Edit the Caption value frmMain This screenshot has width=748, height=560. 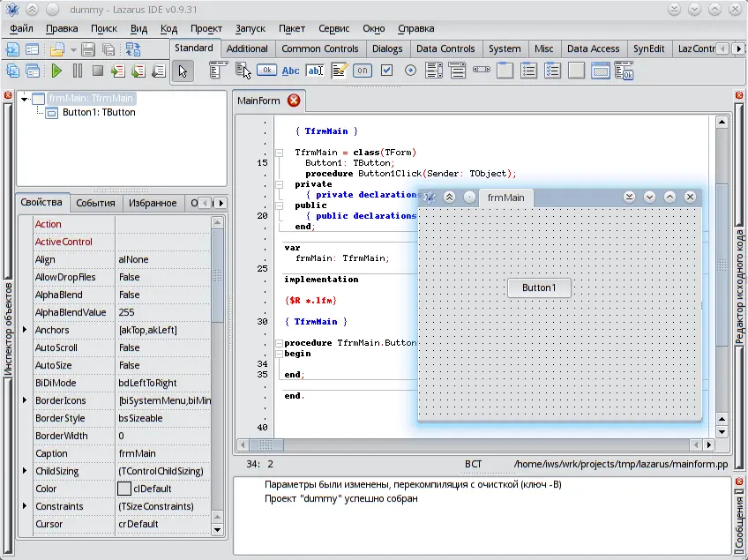tap(163, 453)
